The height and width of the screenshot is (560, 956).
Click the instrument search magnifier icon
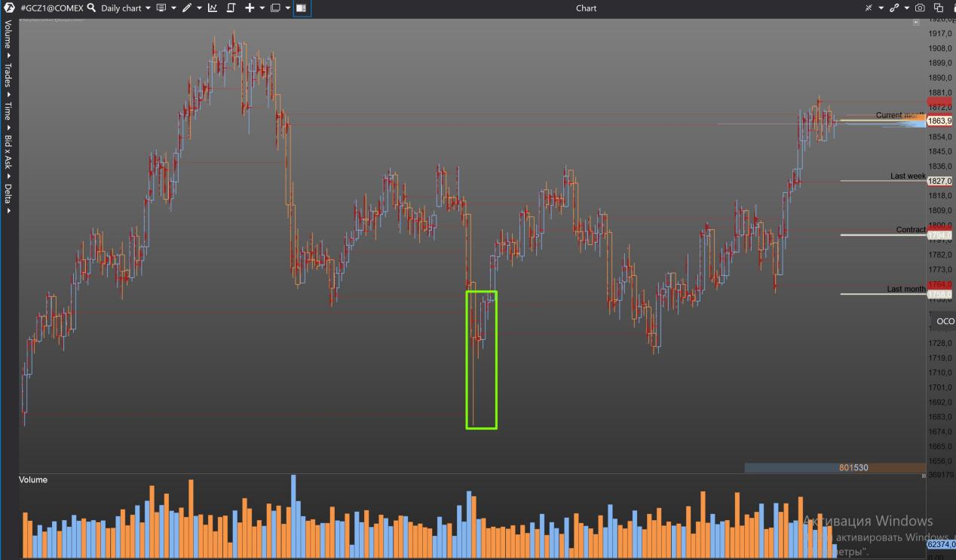[91, 8]
